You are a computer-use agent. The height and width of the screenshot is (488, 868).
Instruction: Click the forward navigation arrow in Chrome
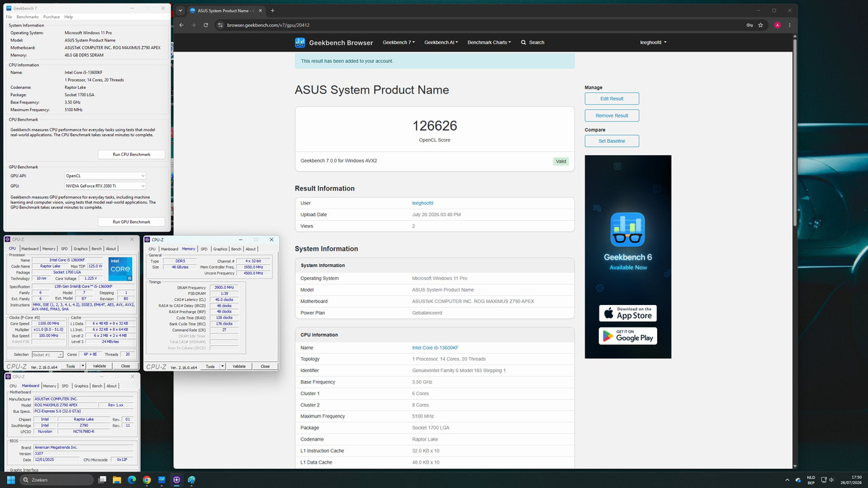point(193,25)
